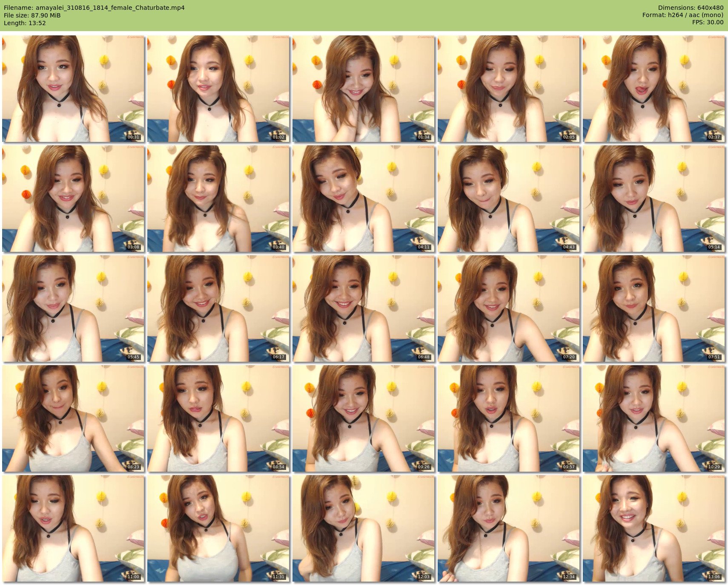Choose the thumbnail timestamped 04:43

509,199
